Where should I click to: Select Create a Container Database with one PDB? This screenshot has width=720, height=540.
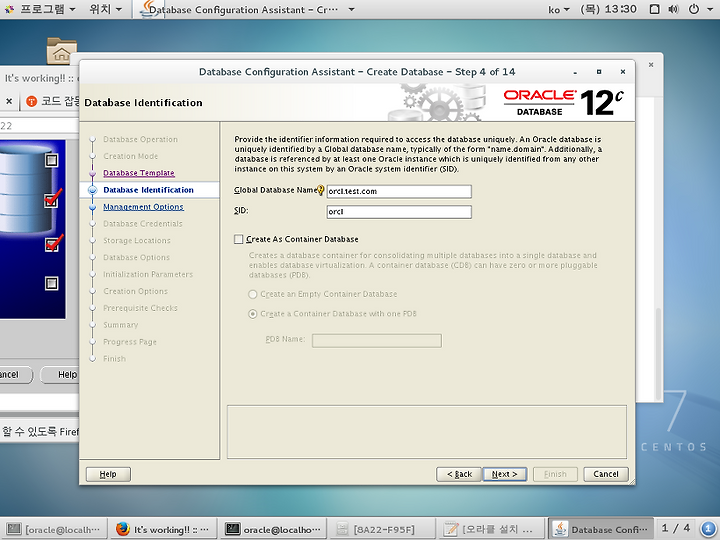click(x=253, y=314)
